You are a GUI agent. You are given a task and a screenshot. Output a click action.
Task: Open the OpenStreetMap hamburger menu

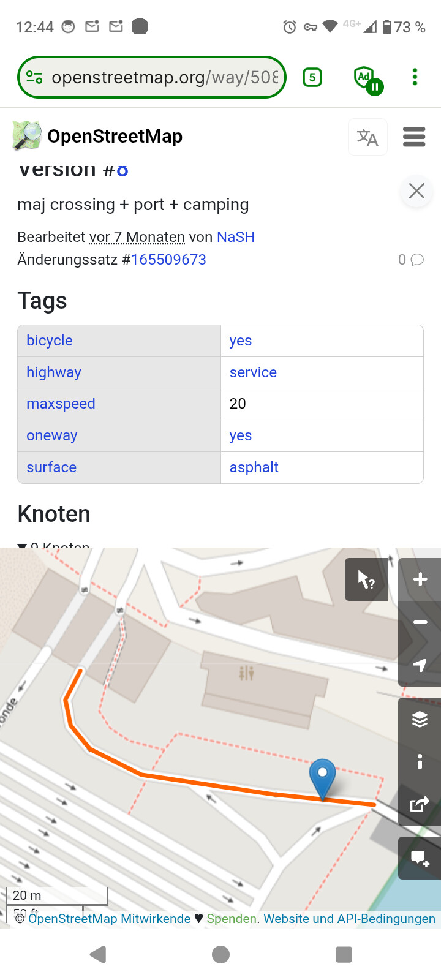click(414, 137)
